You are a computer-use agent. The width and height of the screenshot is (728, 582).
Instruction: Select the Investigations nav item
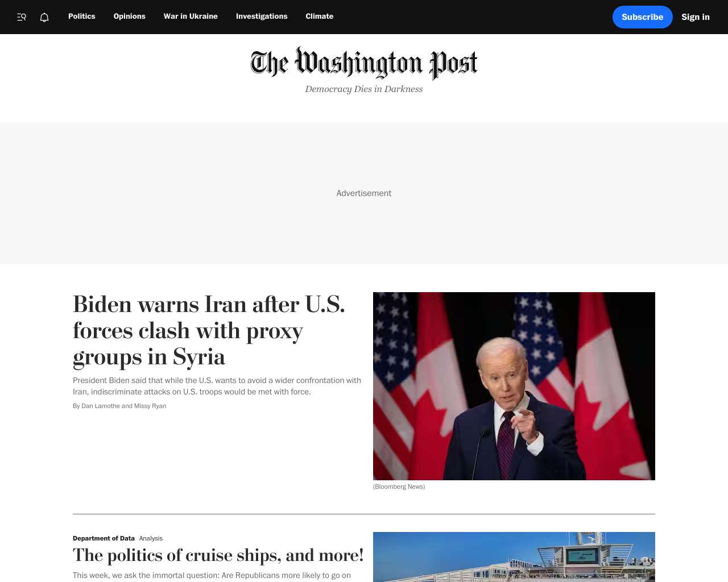pos(262,16)
